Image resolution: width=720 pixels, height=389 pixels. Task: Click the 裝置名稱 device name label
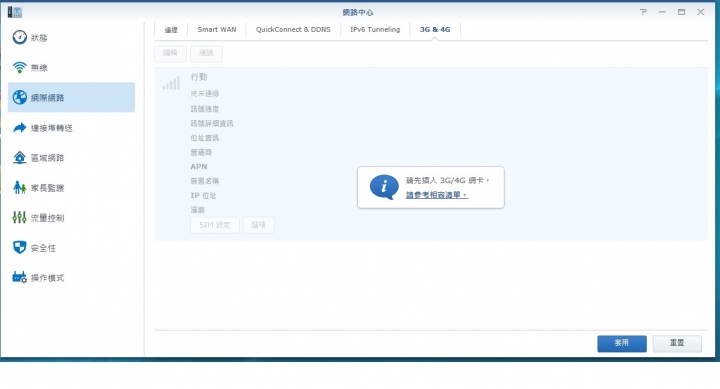(205, 181)
